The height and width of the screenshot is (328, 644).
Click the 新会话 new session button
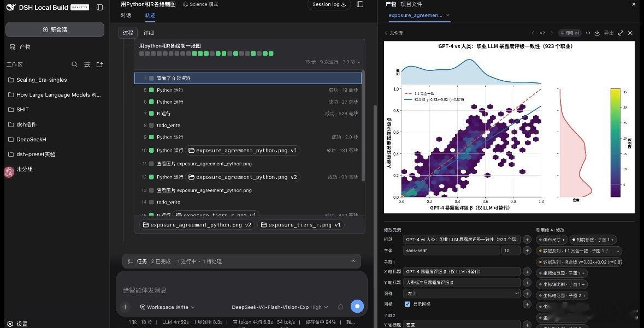tap(55, 29)
